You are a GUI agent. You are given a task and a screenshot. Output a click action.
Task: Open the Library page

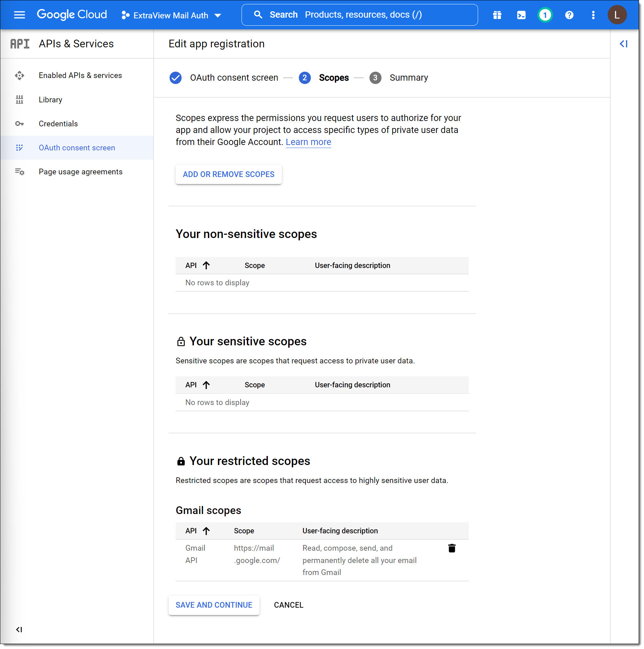point(77,100)
